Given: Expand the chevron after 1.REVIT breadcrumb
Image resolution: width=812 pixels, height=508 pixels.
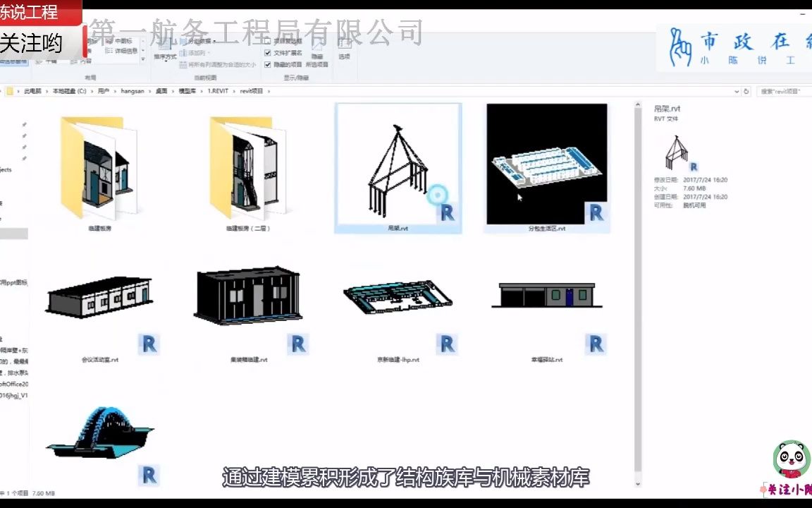Looking at the screenshot, I should tap(234, 91).
